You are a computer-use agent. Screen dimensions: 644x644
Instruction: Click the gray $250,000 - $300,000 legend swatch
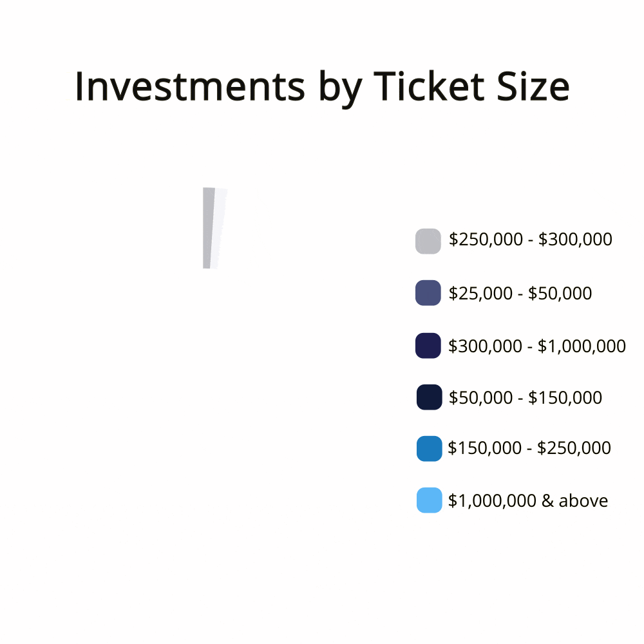tap(428, 241)
